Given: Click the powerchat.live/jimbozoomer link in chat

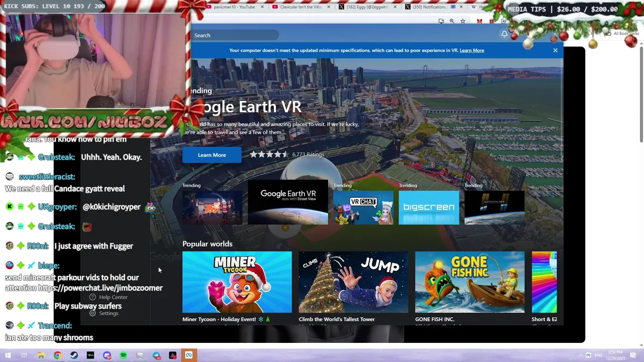Looking at the screenshot, I should pos(101,288).
